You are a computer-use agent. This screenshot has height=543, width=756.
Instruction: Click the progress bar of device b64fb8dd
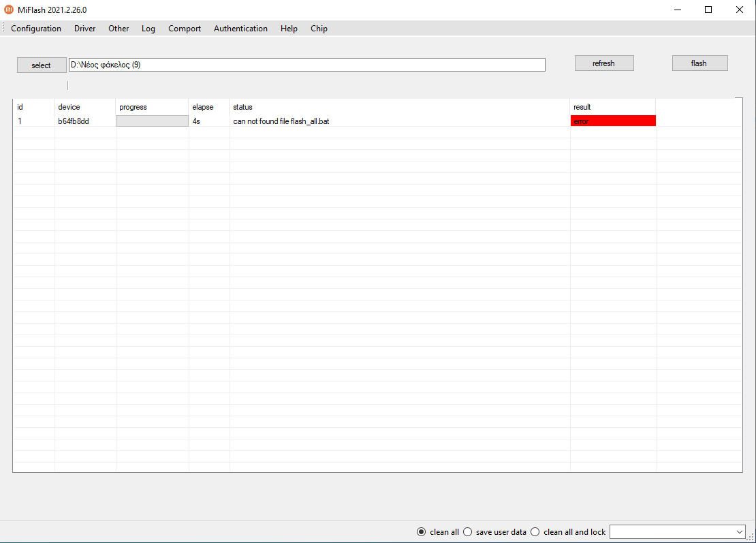click(152, 121)
